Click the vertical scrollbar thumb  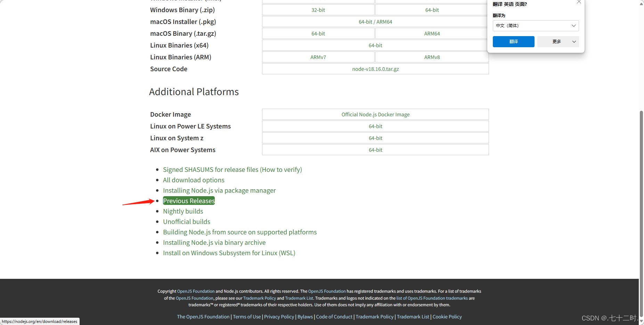(641, 214)
